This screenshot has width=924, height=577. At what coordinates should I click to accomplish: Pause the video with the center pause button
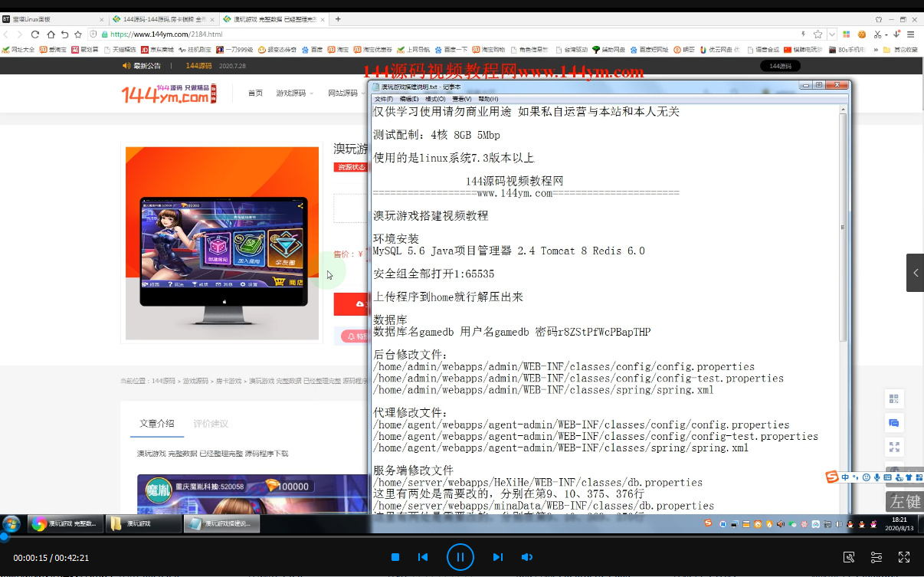tap(460, 557)
